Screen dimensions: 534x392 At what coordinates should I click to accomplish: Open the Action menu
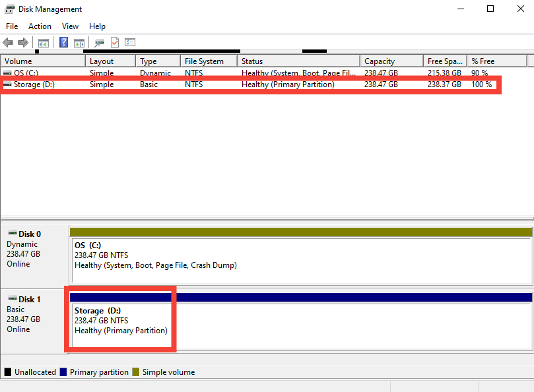click(x=40, y=26)
